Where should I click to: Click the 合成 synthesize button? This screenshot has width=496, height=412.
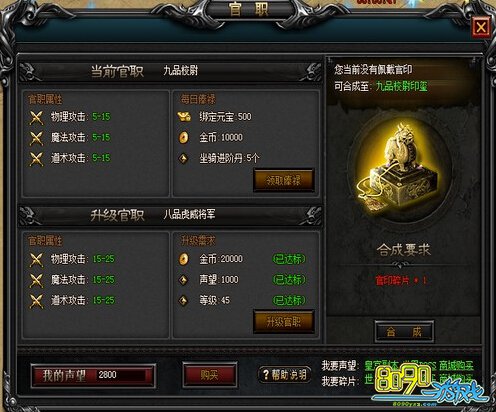tap(404, 331)
